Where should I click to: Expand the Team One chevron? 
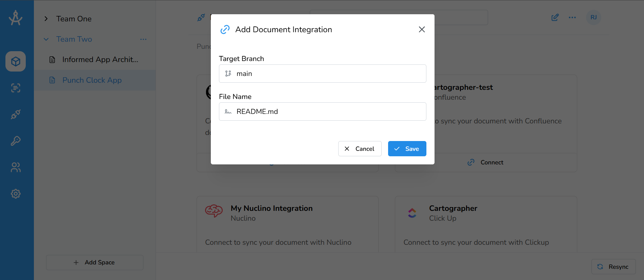pos(46,19)
